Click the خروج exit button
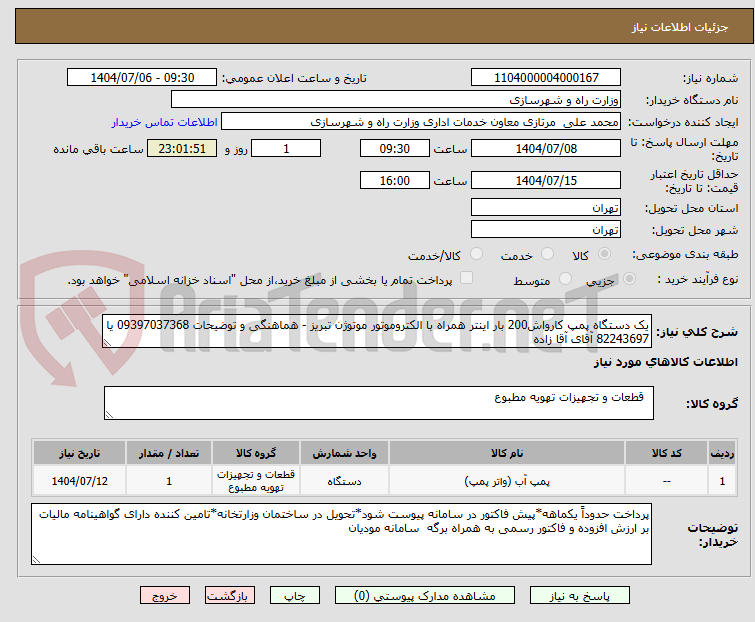This screenshot has width=755, height=622. click(x=165, y=595)
